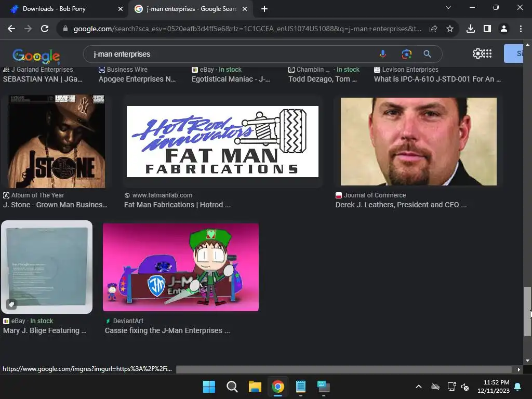
Task: Open Derek J. Leathers, President and CEO link
Action: [x=401, y=205]
